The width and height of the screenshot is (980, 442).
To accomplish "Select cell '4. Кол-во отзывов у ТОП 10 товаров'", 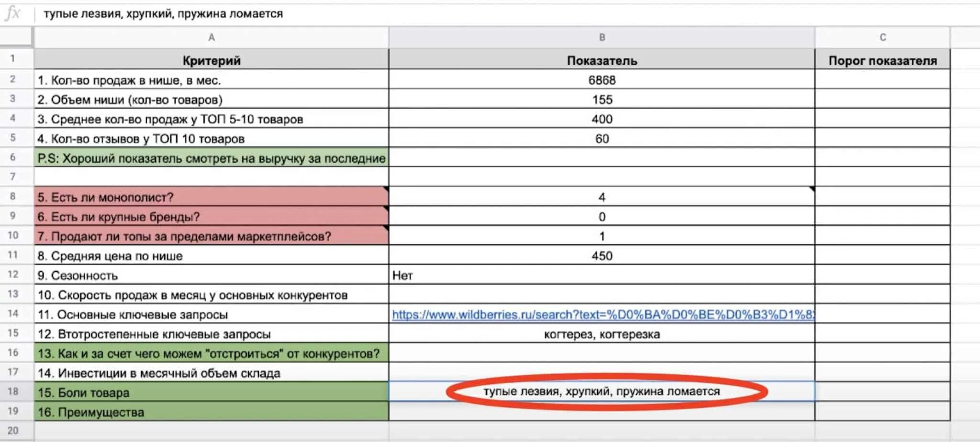I will coord(211,138).
